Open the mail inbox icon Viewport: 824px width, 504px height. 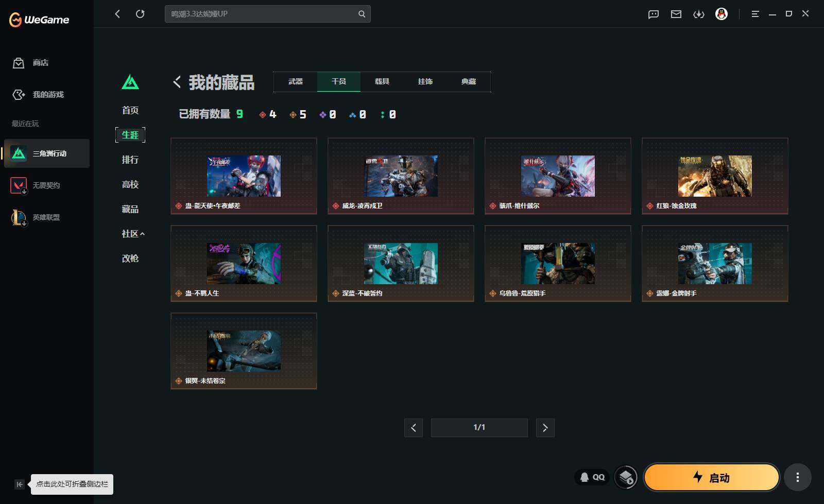pos(676,14)
